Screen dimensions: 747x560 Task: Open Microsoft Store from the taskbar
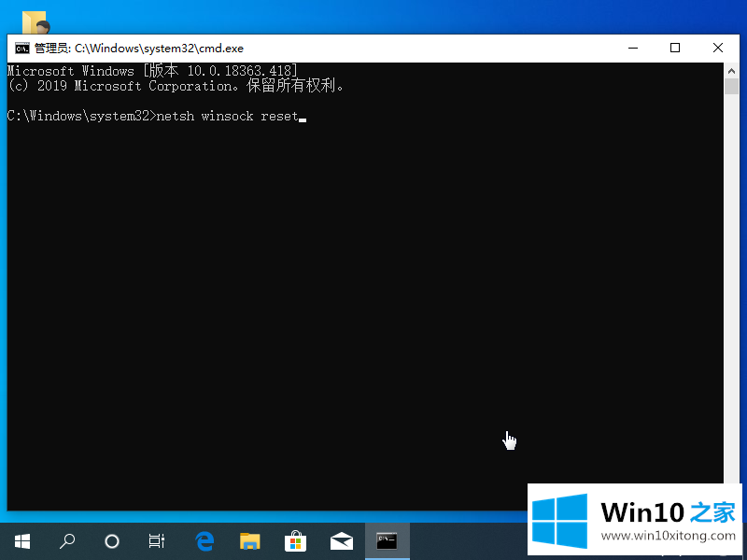click(295, 540)
